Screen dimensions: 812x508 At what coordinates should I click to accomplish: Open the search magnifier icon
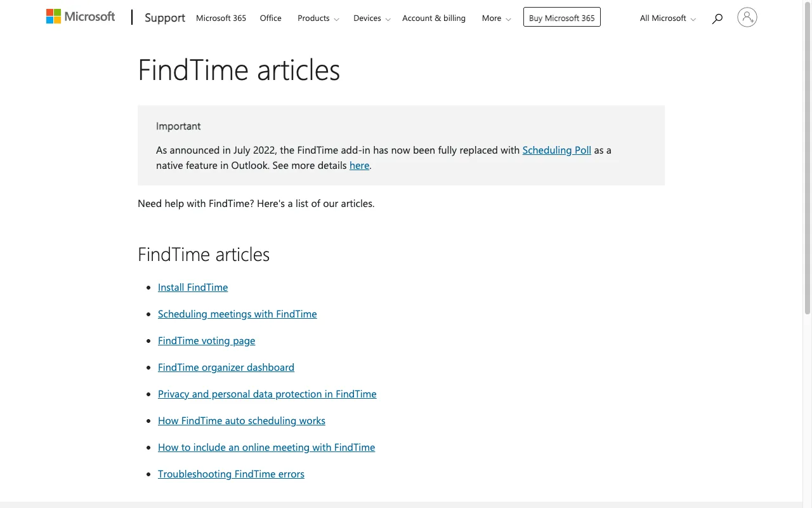point(717,18)
